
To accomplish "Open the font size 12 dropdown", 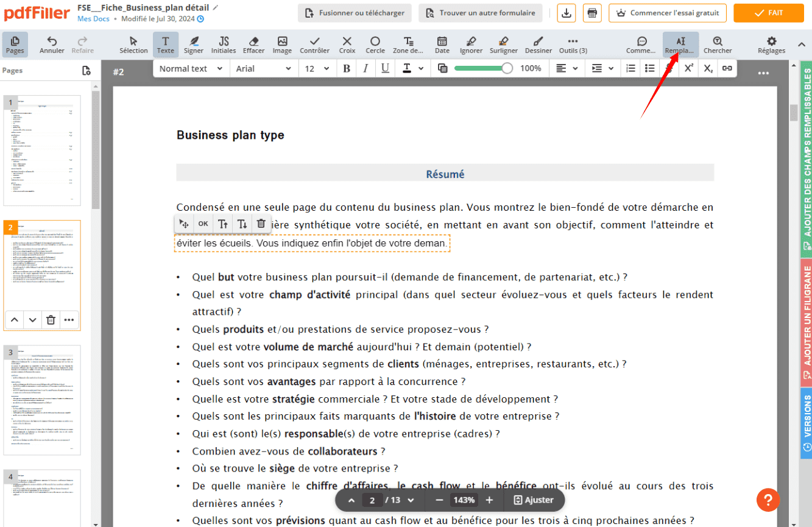I will (x=317, y=68).
